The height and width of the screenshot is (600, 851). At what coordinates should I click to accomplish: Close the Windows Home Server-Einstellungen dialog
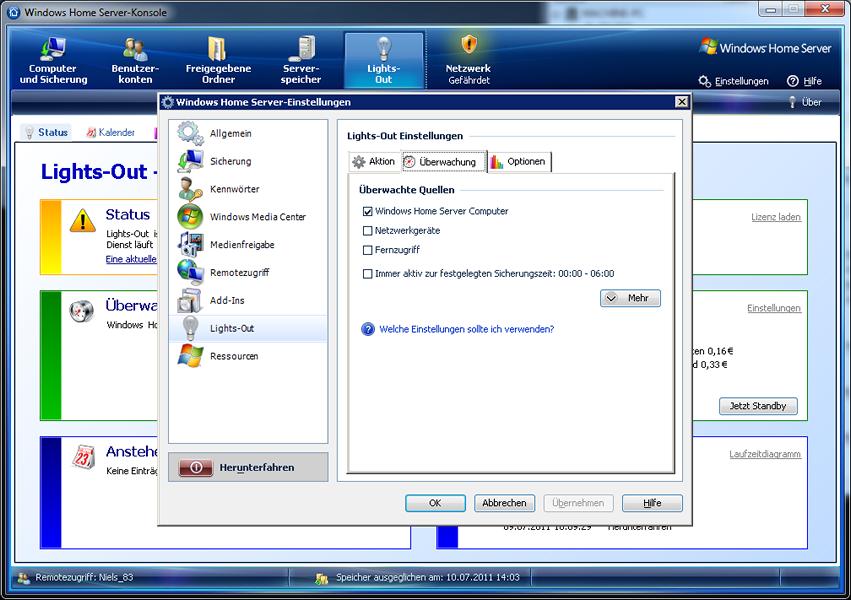(682, 102)
